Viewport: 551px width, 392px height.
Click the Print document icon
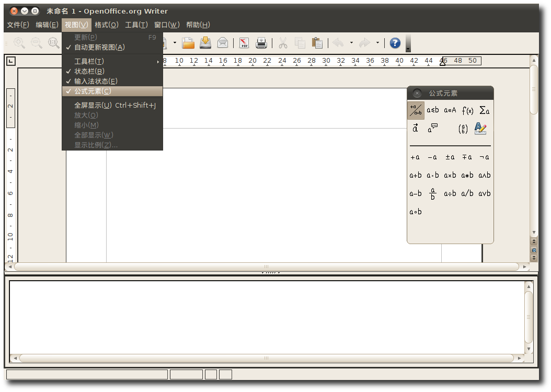click(x=261, y=43)
